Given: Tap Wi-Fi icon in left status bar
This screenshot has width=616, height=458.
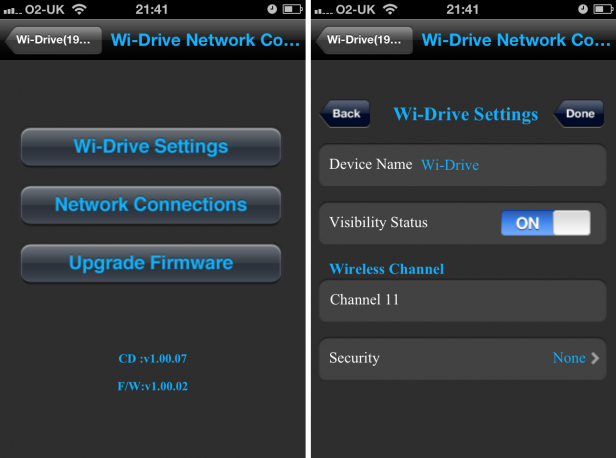Looking at the screenshot, I should pyautogui.click(x=80, y=9).
